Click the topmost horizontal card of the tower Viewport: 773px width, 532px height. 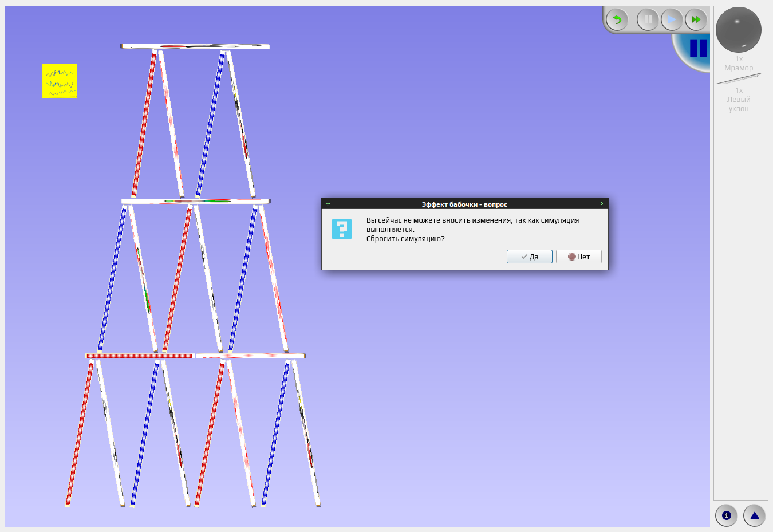(x=195, y=46)
